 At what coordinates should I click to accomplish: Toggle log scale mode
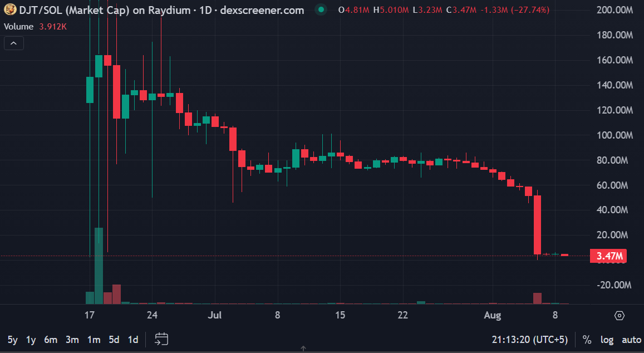[607, 340]
